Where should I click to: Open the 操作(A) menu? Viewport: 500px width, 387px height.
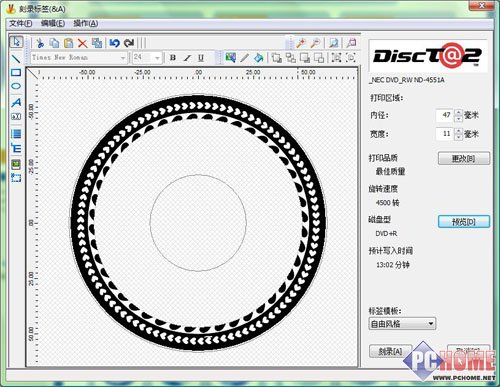tap(86, 23)
